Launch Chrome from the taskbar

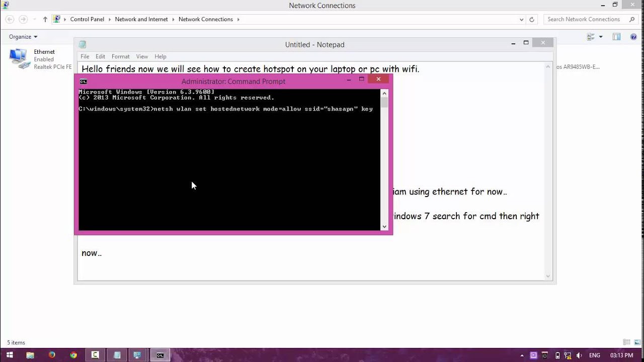[x=73, y=355]
